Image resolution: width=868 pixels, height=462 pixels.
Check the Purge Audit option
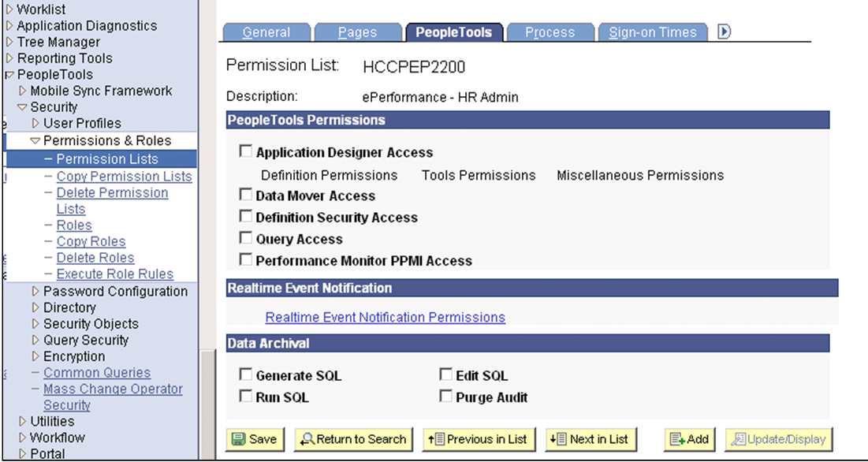(445, 396)
